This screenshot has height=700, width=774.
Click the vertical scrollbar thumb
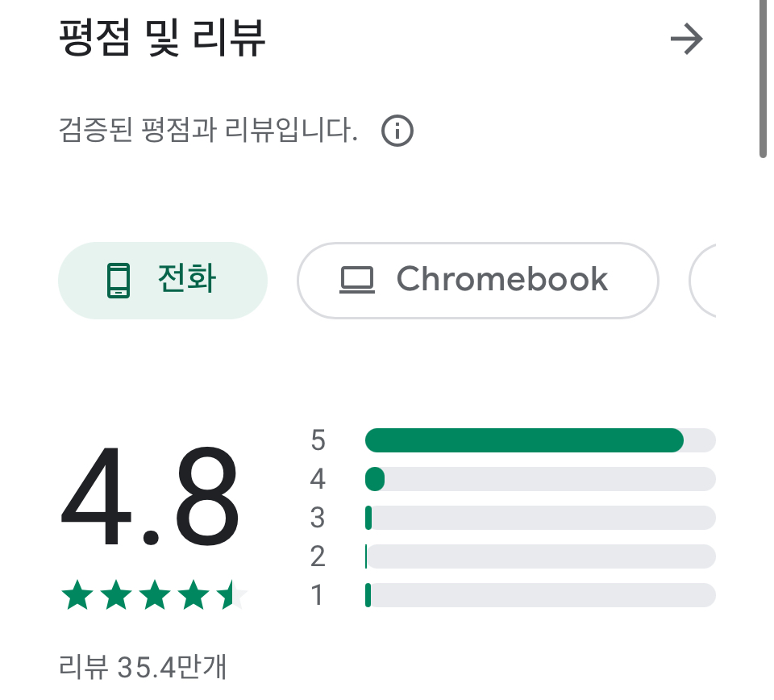pos(763,79)
